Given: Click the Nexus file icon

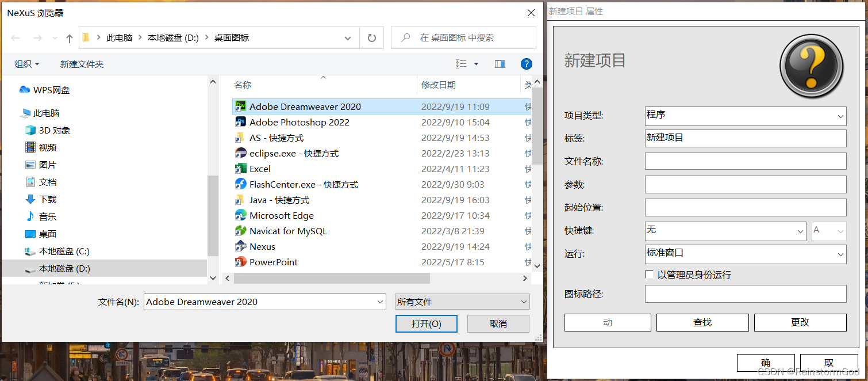Looking at the screenshot, I should tap(241, 246).
